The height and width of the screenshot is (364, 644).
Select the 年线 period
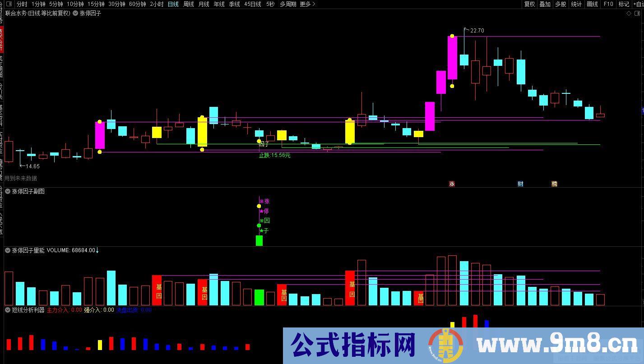(219, 4)
